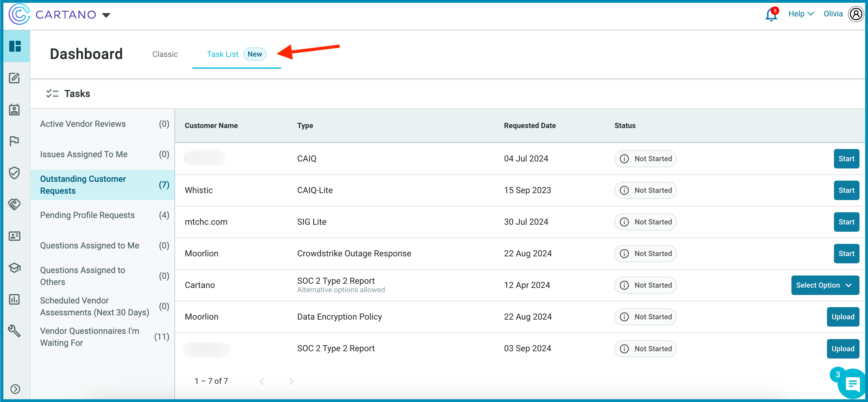Click the info icon in the Data Encryption Policy row
Viewport: 868px width, 402px height.
624,317
